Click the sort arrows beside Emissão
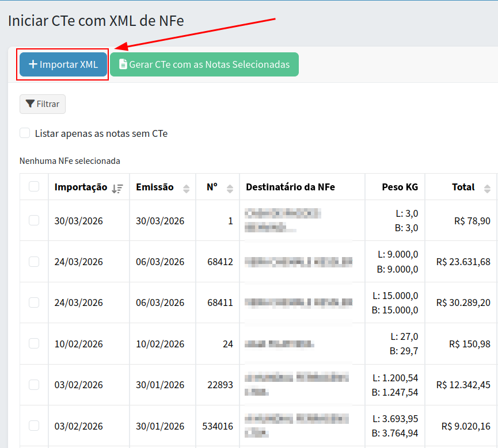This screenshot has height=448, width=498. 186,188
